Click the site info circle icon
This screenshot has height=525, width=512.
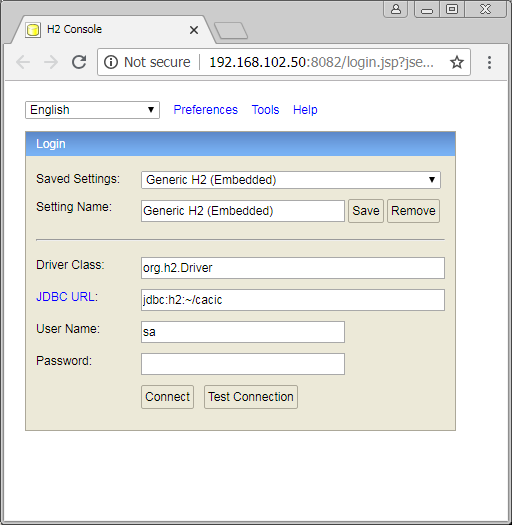coord(111,62)
